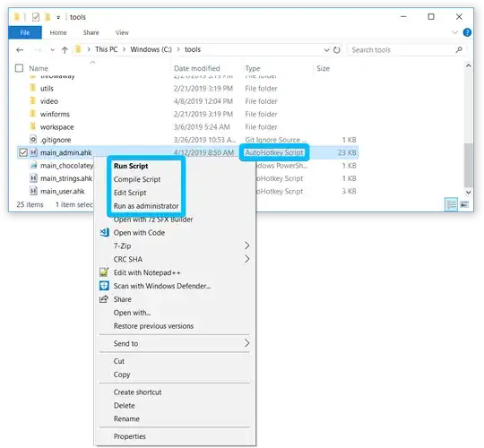Expand the CRC SHA submenu

tap(175, 259)
